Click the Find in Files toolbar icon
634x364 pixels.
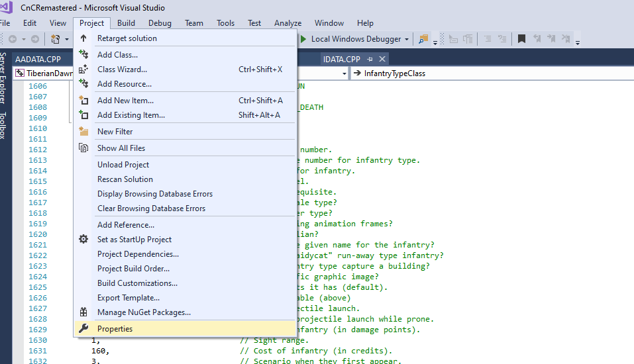(x=423, y=39)
